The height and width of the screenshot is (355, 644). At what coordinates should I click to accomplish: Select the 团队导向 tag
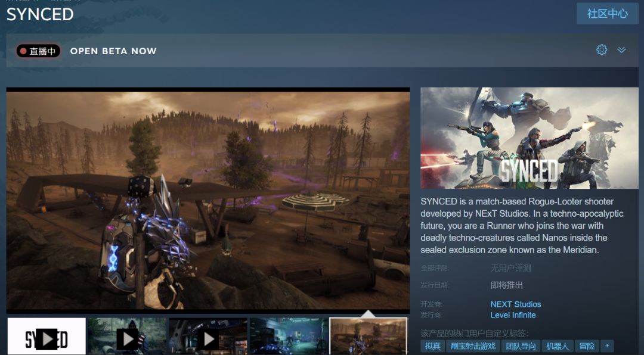coord(521,346)
